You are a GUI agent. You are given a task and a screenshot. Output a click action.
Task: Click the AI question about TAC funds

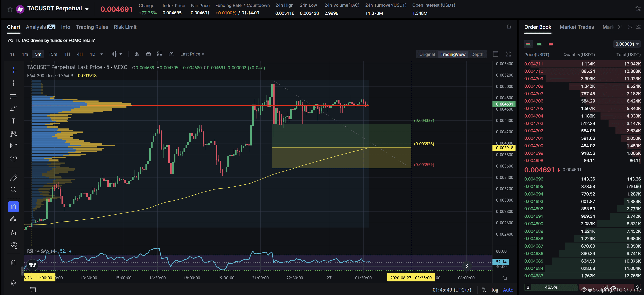click(x=55, y=40)
